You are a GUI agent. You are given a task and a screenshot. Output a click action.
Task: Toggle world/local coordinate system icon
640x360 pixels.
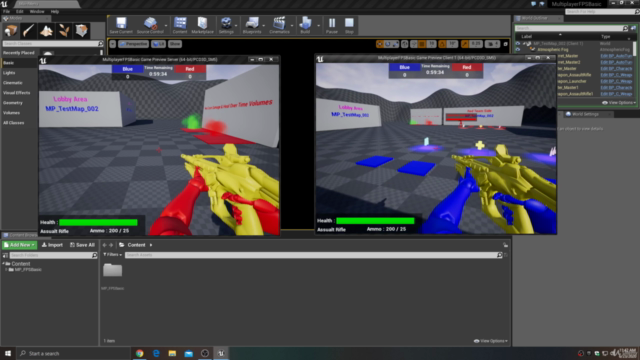404,44
